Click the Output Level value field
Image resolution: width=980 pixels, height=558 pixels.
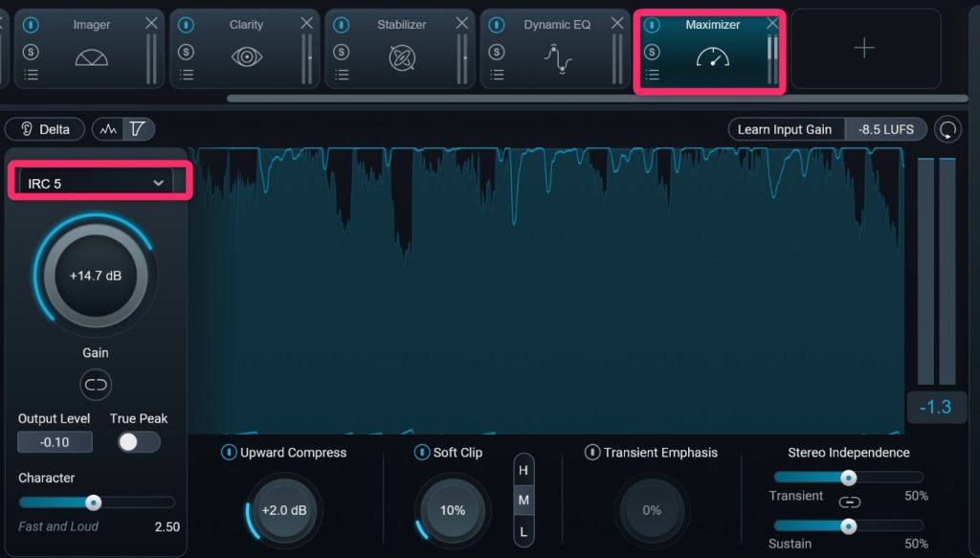[55, 441]
